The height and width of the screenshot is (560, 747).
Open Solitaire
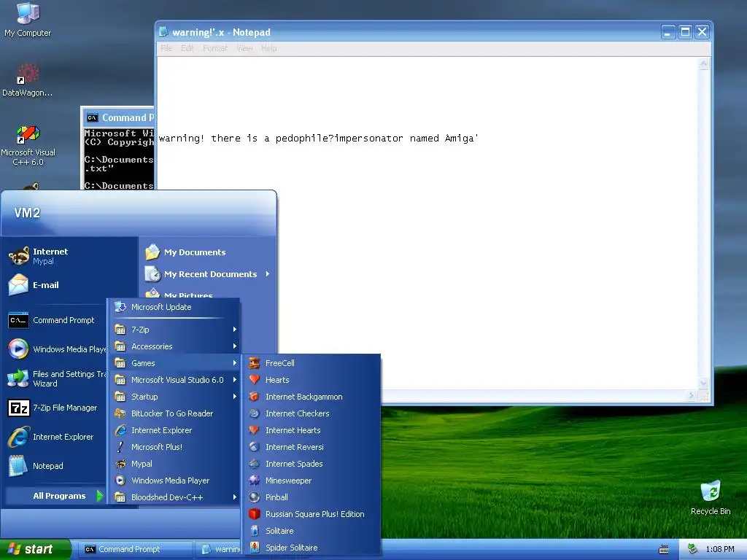[x=311, y=531]
